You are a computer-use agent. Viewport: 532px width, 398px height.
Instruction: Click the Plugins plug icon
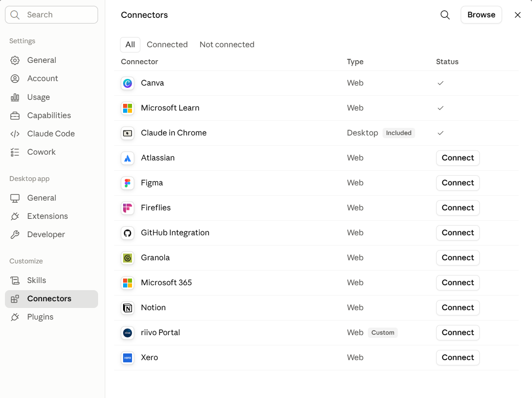[x=15, y=317]
